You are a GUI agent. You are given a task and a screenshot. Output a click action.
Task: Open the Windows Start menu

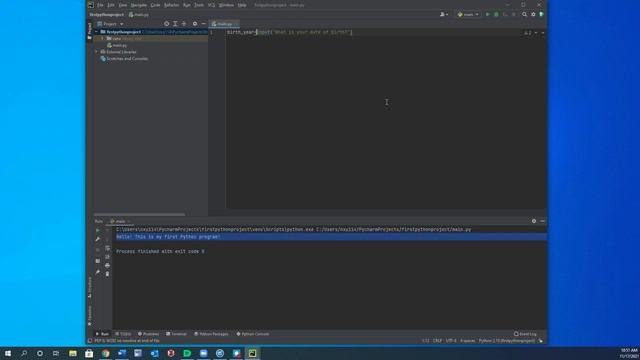[x=8, y=353]
